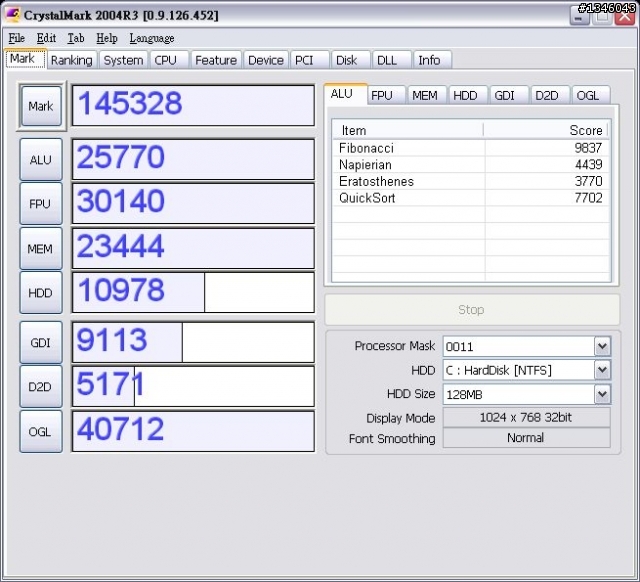
Task: Switch to the Device tab
Action: (266, 60)
